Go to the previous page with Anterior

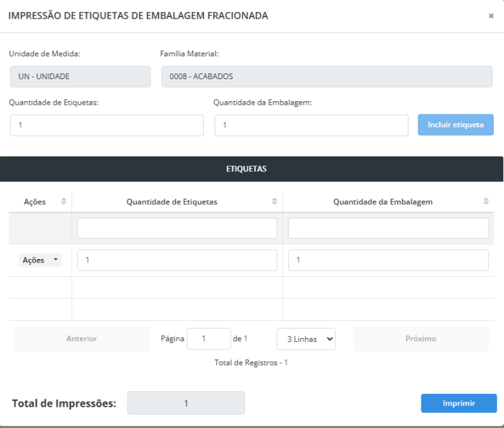81,339
